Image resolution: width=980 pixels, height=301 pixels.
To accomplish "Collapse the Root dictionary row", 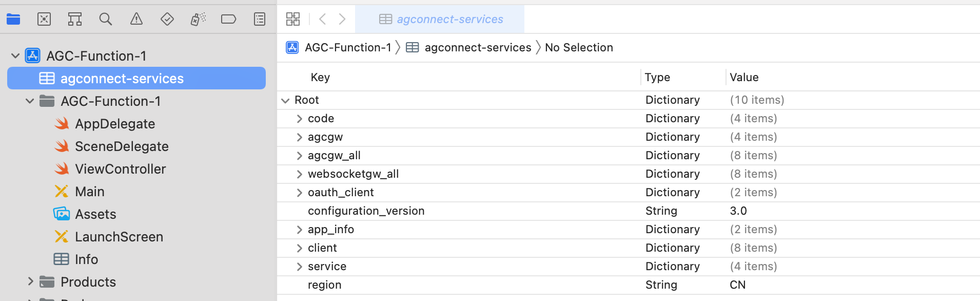I will click(285, 100).
